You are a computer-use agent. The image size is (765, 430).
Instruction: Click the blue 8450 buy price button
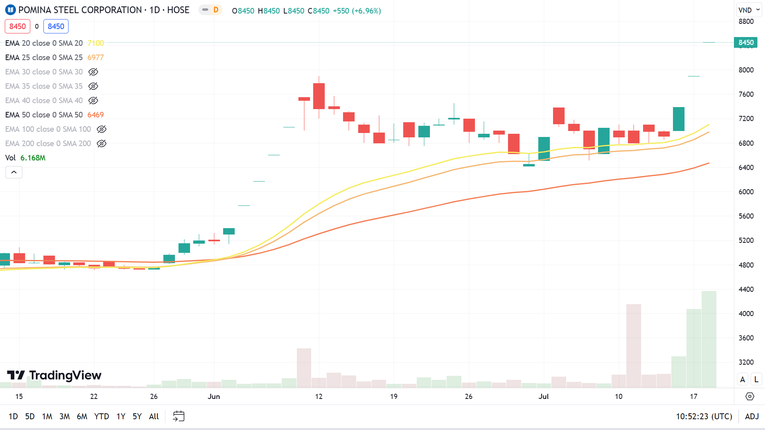tap(56, 26)
